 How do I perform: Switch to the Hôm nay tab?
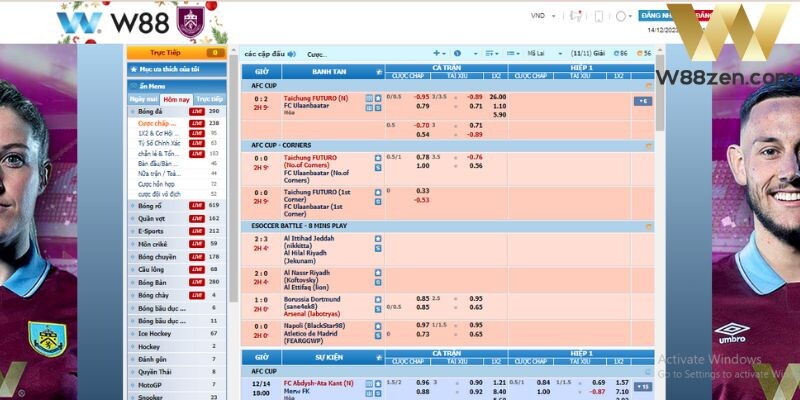click(176, 100)
